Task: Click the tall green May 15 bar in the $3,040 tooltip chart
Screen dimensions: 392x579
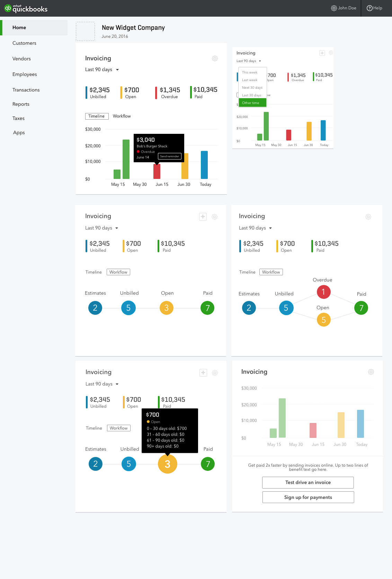Action: pos(126,159)
